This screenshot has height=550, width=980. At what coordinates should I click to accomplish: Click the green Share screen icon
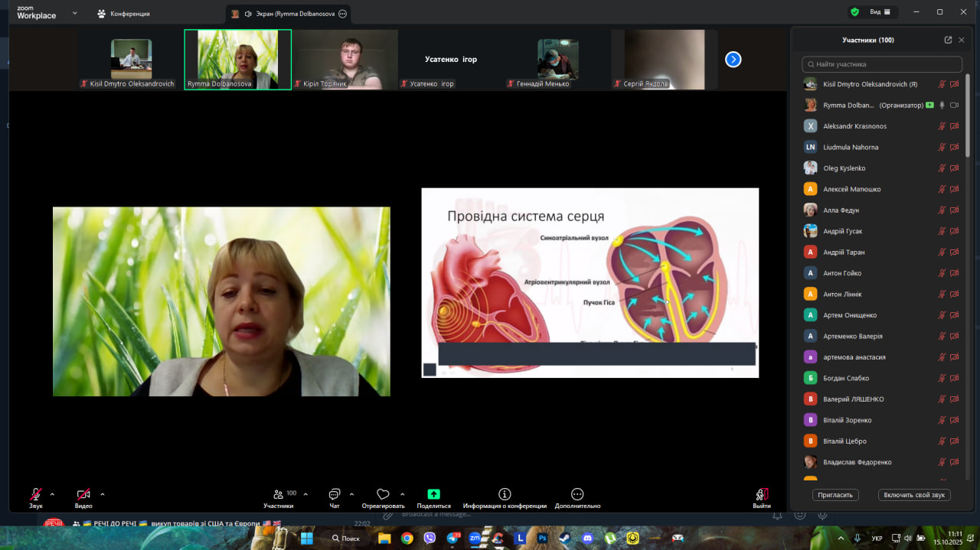(x=433, y=494)
